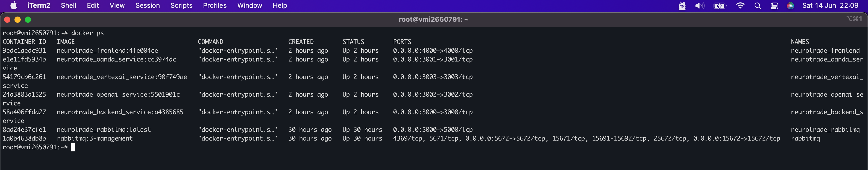The width and height of the screenshot is (868, 170).
Task: Click image neurotrade_backend_service:a4385685
Action: [120, 112]
